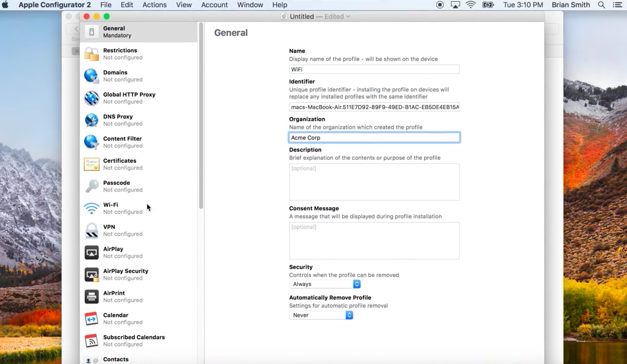Click the Certificates icon
The width and height of the screenshot is (627, 364).
pyautogui.click(x=91, y=164)
